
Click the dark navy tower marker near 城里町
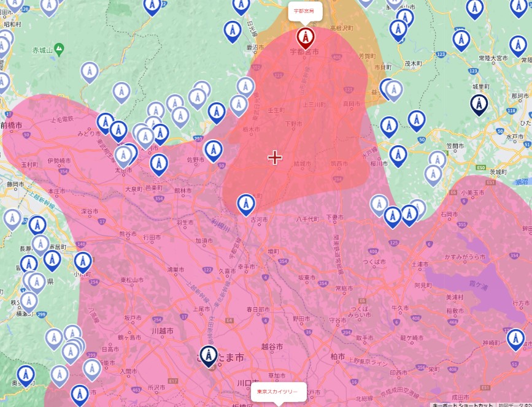(x=479, y=104)
